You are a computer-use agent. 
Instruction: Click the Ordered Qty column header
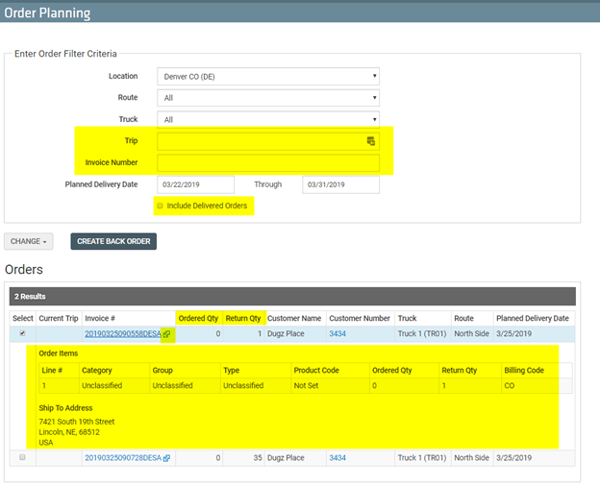click(x=198, y=318)
